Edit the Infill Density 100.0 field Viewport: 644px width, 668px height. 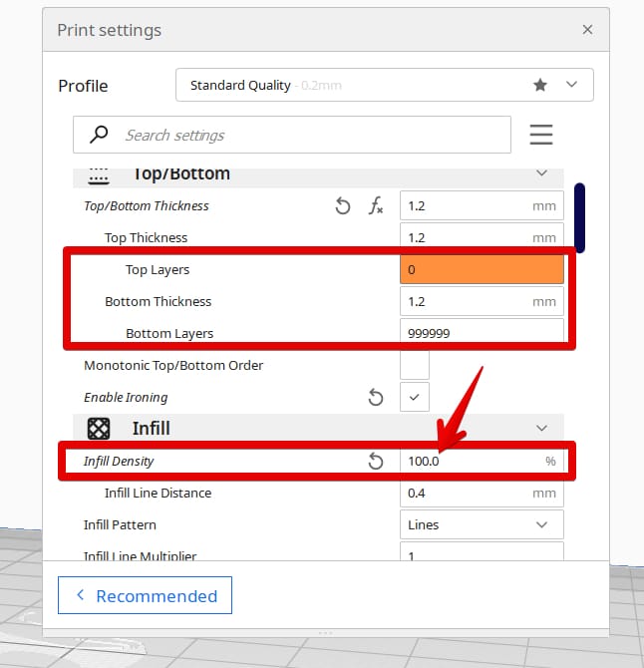[x=482, y=461]
